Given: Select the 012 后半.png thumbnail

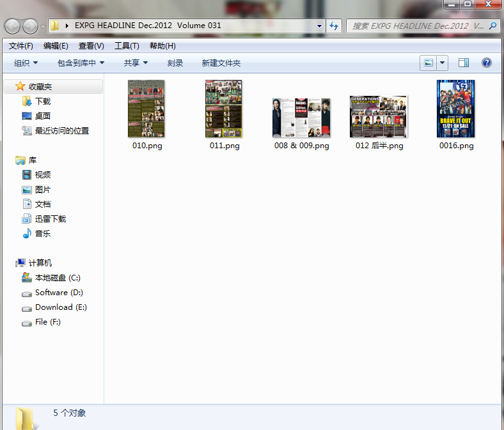Looking at the screenshot, I should (379, 116).
